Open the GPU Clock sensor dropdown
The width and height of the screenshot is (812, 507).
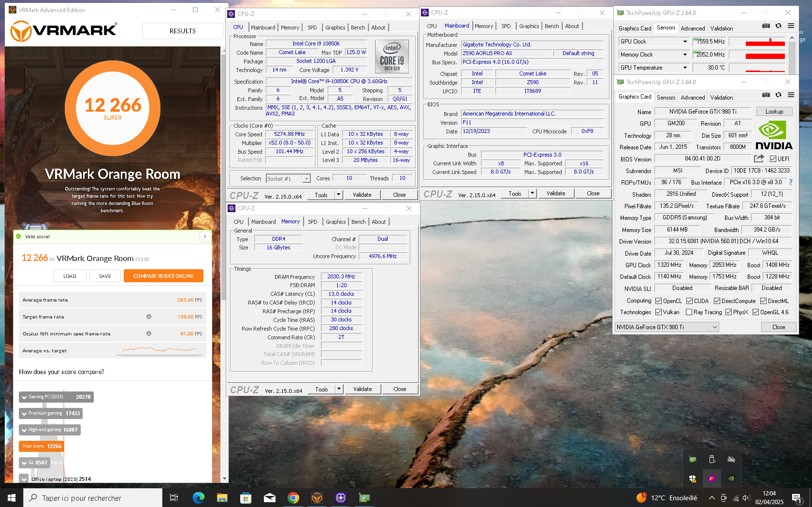(685, 42)
